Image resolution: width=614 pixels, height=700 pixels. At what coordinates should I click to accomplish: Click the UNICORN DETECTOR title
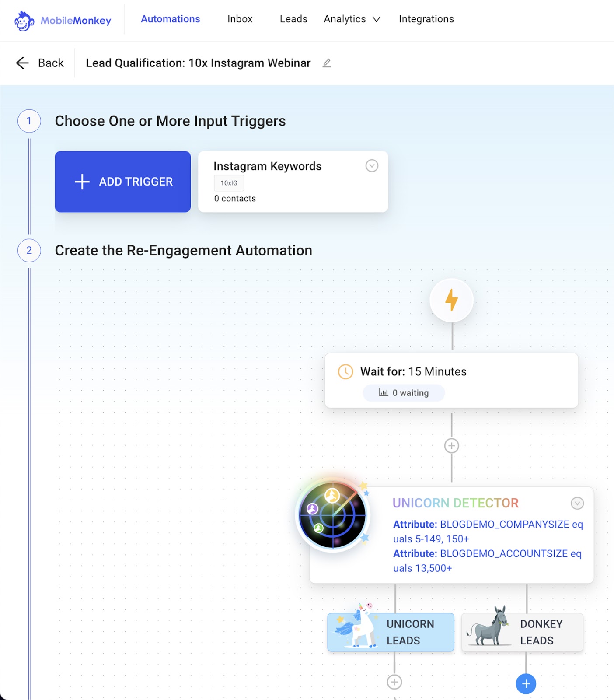[x=456, y=503]
